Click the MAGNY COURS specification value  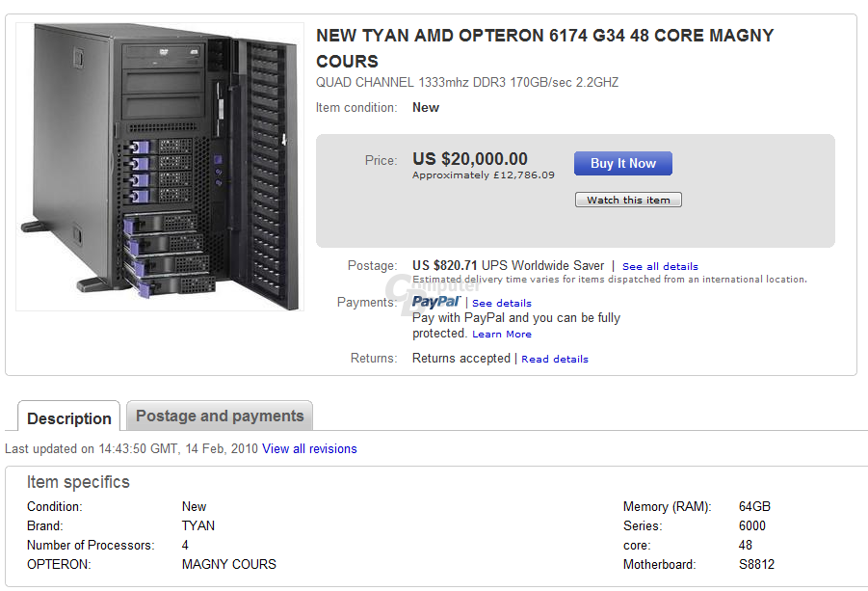pos(228,564)
